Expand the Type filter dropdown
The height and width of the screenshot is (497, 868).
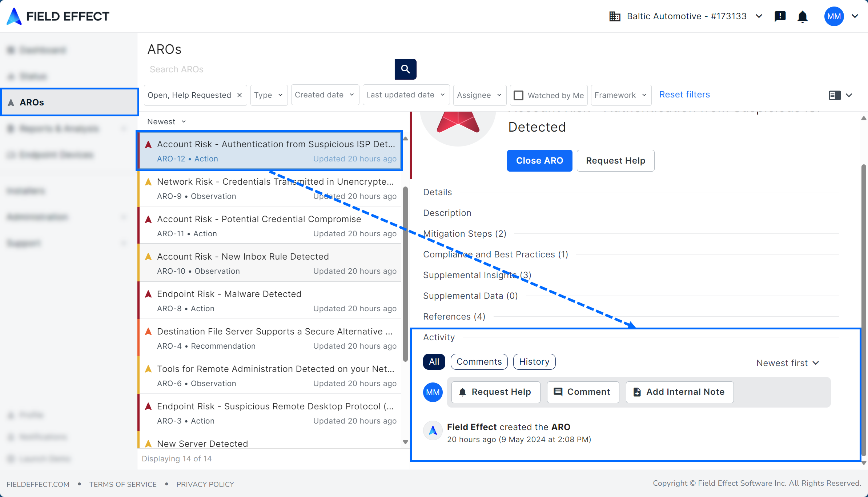pyautogui.click(x=269, y=95)
